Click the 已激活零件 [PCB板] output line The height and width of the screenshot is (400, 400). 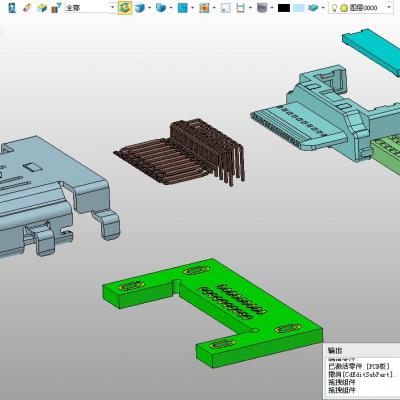point(359,366)
